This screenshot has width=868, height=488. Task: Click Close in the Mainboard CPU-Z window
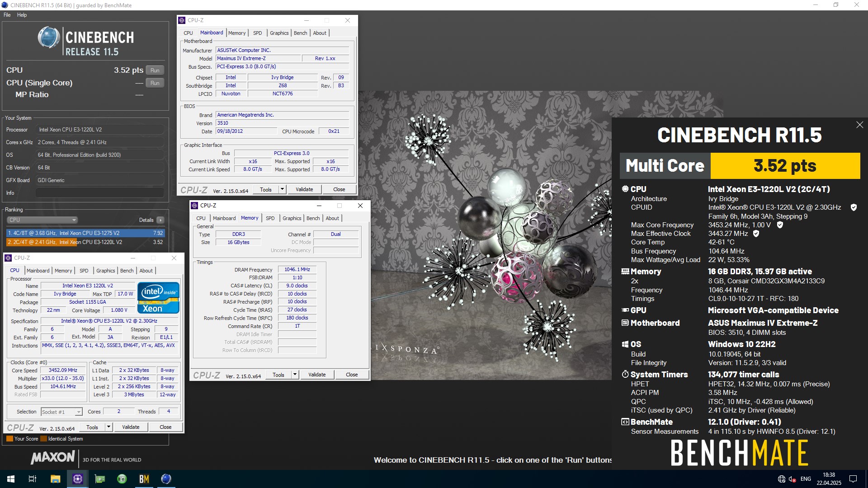coord(339,189)
